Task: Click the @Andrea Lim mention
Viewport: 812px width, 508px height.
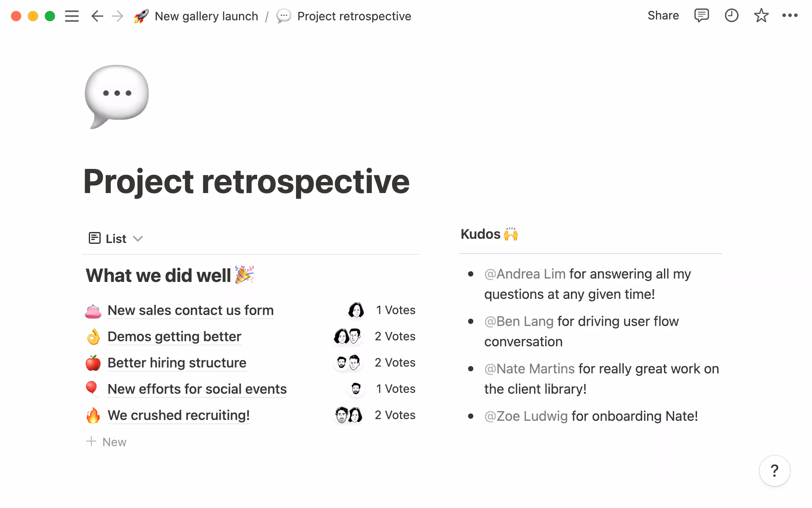Action: coord(525,274)
